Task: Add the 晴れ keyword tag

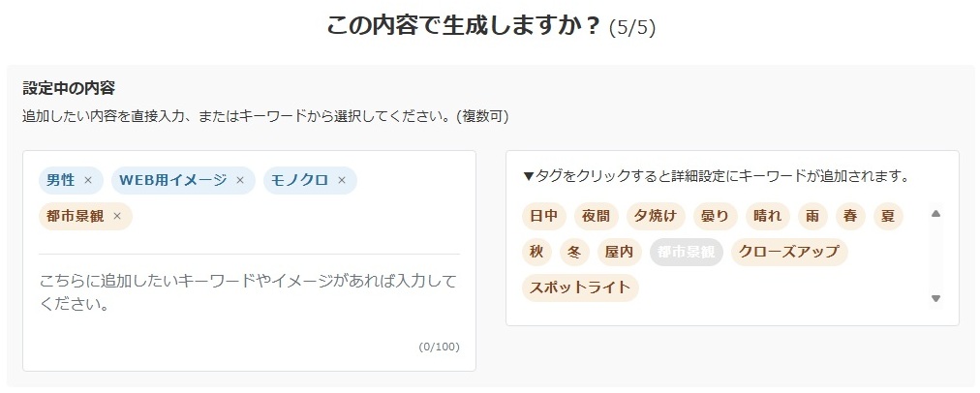Action: coord(770,216)
